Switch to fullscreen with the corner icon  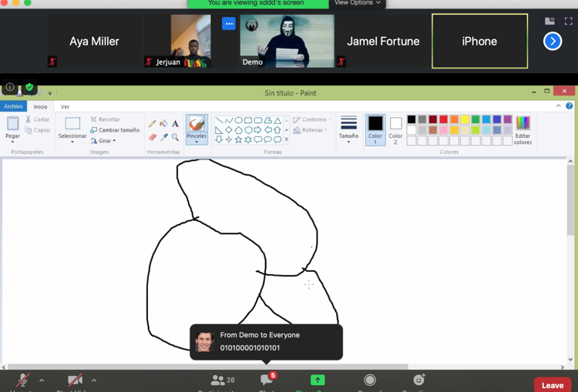point(569,22)
